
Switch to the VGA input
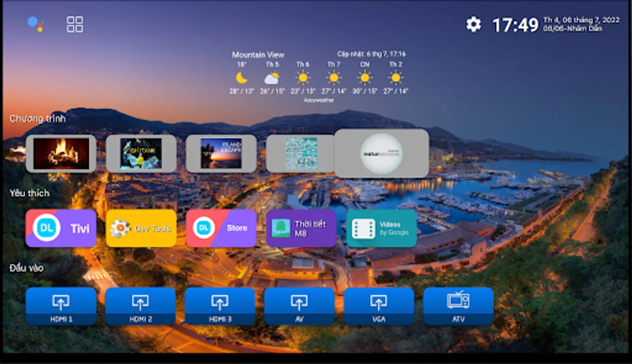point(379,306)
